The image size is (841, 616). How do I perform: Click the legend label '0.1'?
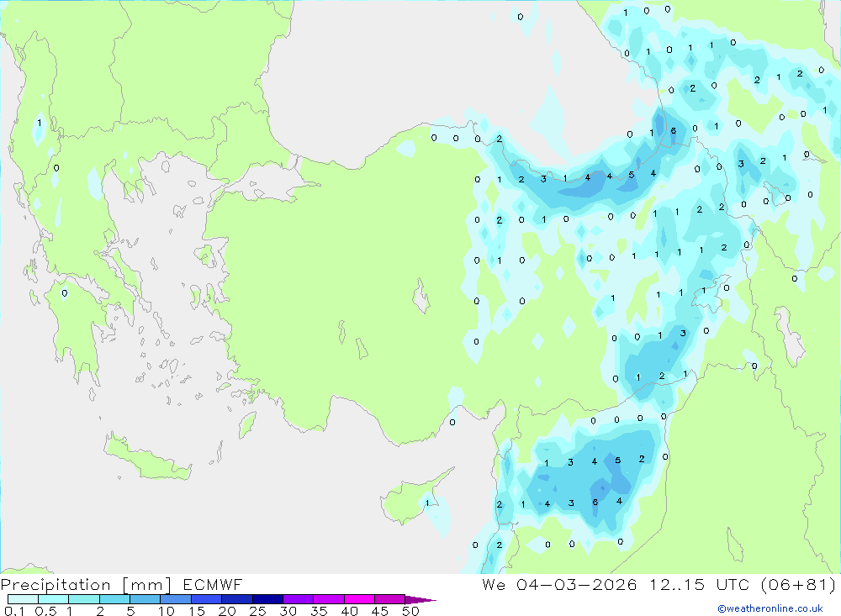coord(14,611)
